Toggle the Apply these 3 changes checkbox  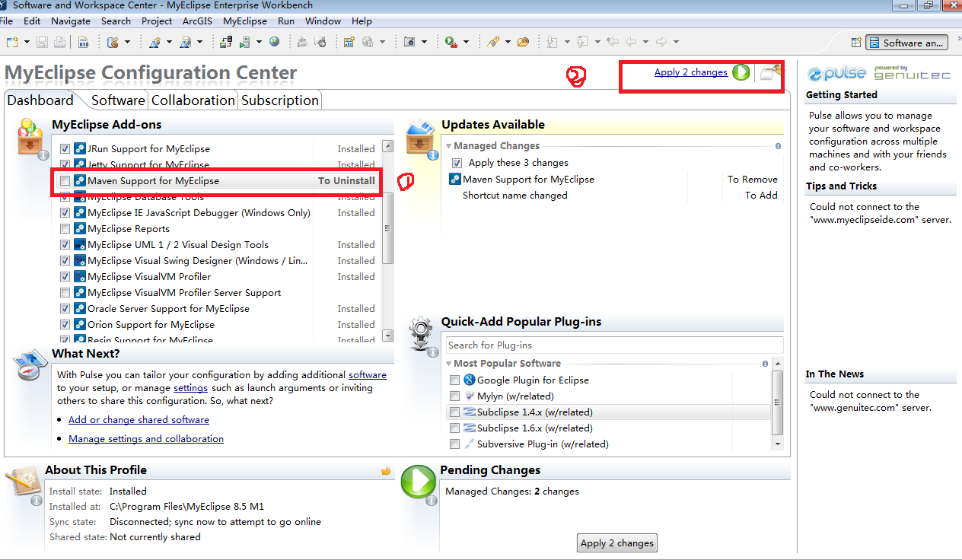point(457,163)
